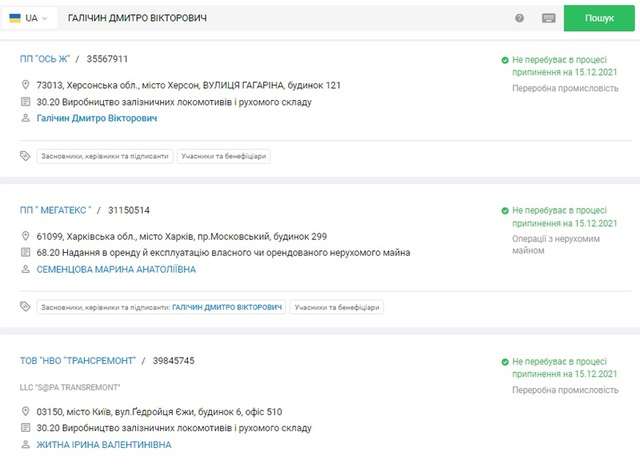This screenshot has width=640, height=464.
Task: Open the UA country selector dropdown
Action: tap(29, 18)
